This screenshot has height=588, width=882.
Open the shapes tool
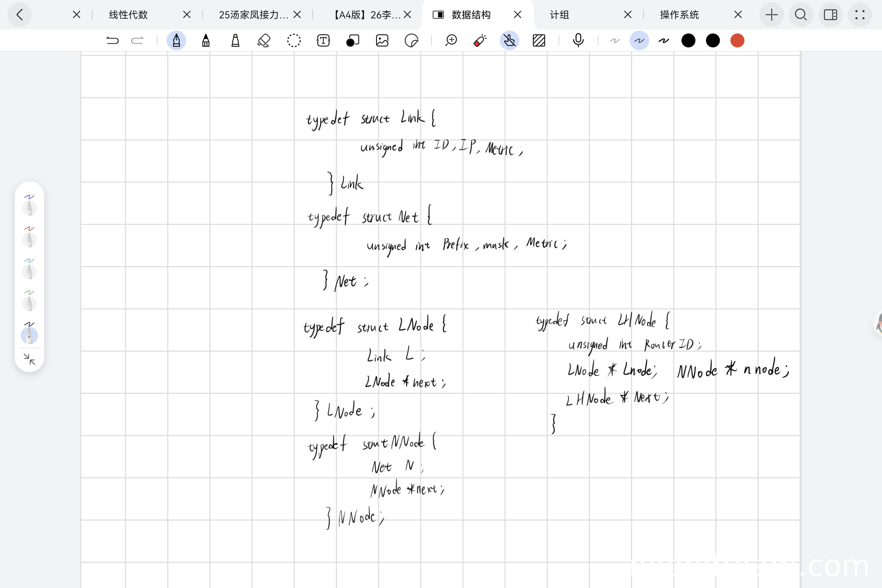(x=352, y=40)
